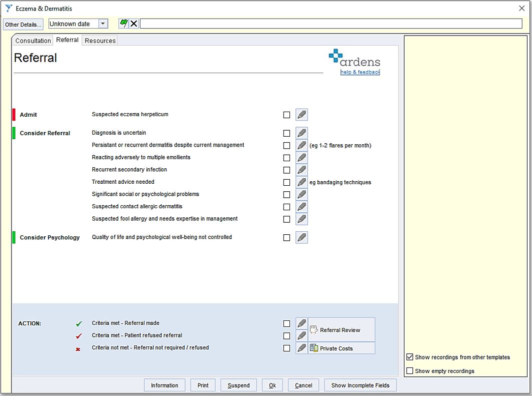Open Referral Review
532x396 pixels.
pos(341,330)
